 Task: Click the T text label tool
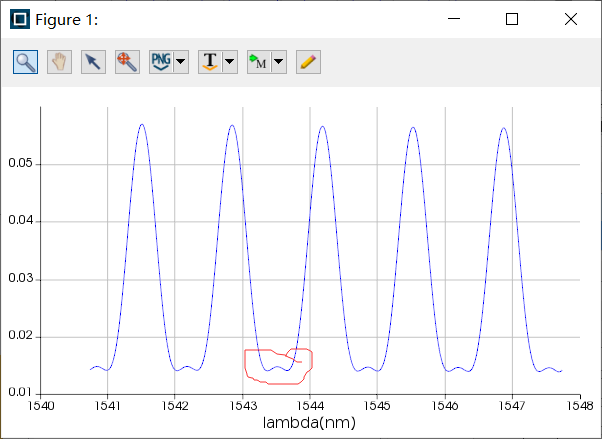pyautogui.click(x=210, y=61)
